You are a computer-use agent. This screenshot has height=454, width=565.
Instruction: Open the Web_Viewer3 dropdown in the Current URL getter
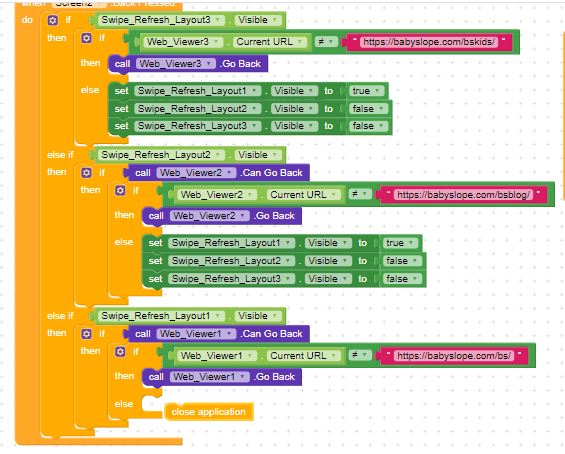pos(183,42)
